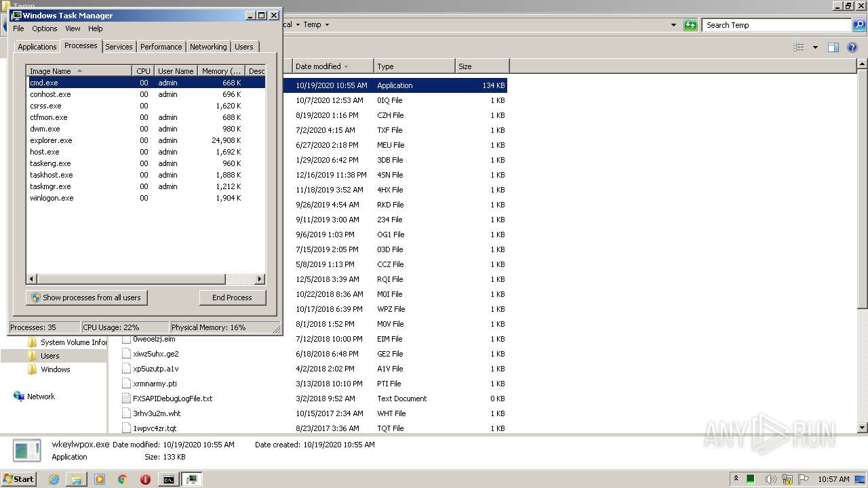Click the Explorer file list scroll-up arrow
The image size is (868, 488).
[x=862, y=64]
